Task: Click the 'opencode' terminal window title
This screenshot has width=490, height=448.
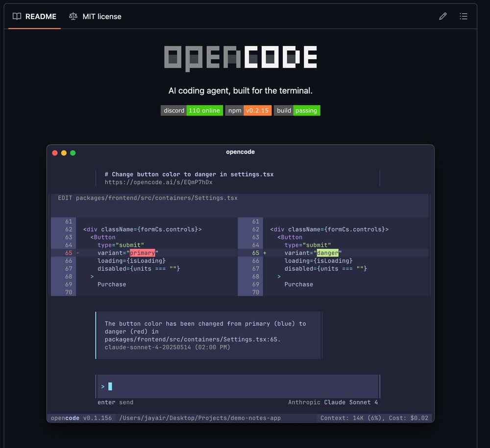Action: (x=240, y=152)
